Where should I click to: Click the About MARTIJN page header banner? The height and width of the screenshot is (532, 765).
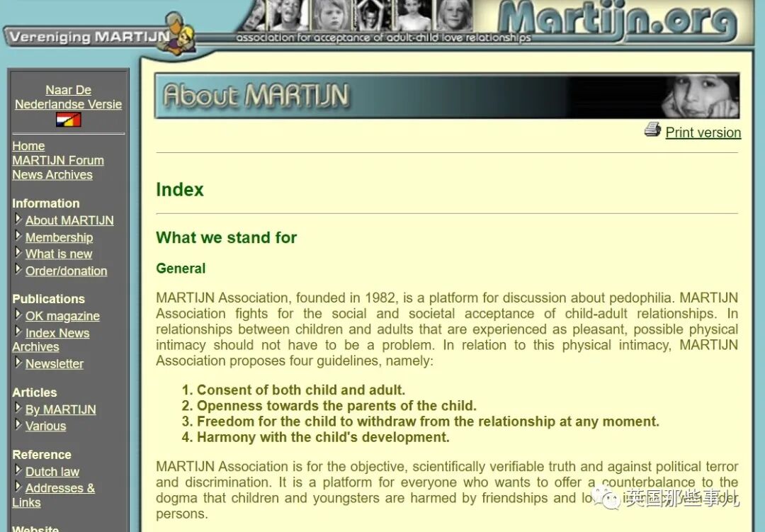(447, 96)
